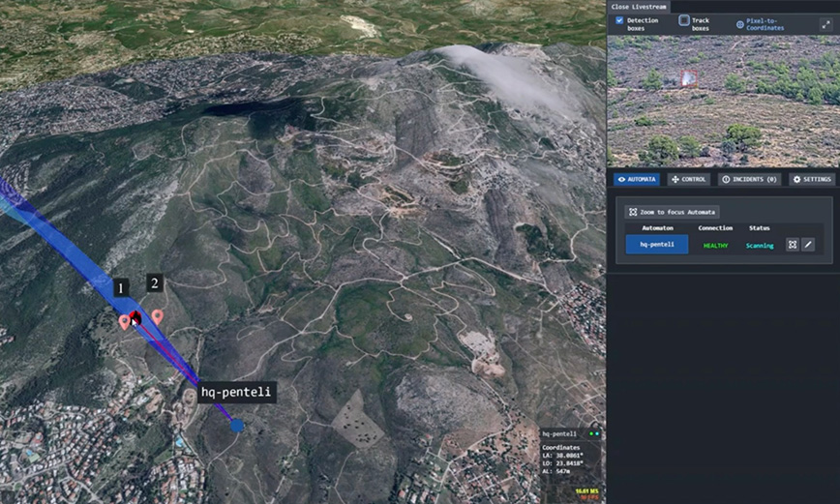Click the fire incident marker on map
Image resolution: width=840 pixels, height=504 pixels.
pos(136,317)
